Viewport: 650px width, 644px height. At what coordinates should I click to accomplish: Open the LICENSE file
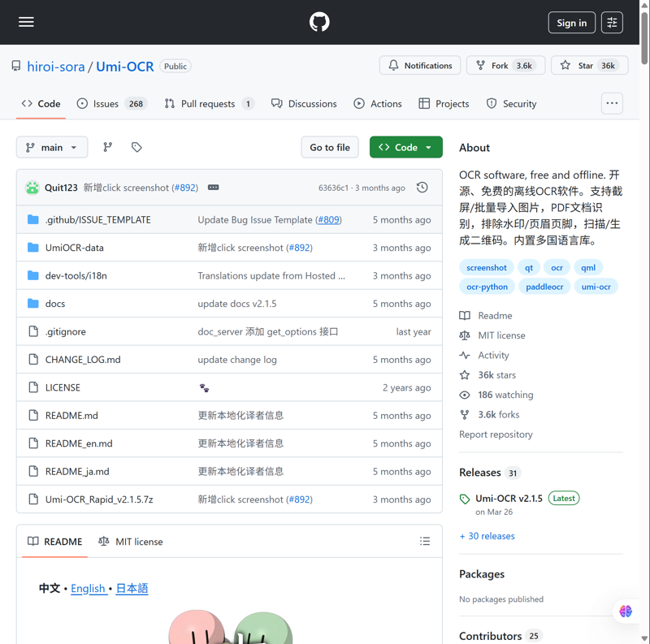[x=63, y=387]
